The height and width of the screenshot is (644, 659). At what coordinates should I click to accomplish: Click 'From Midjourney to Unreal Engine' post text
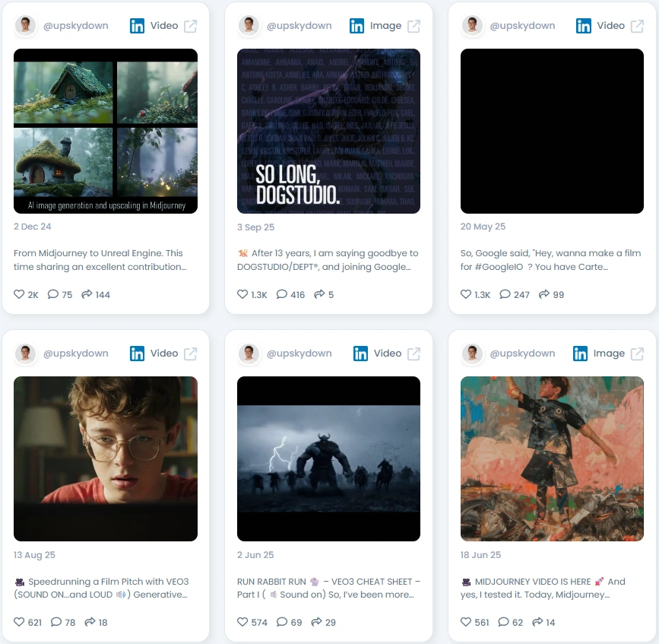[x=100, y=260]
